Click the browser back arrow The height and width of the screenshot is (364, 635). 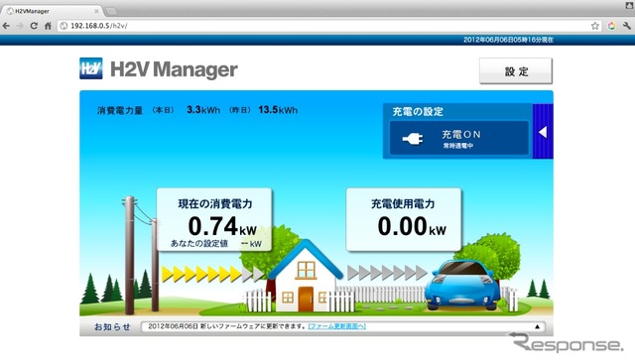pyautogui.click(x=6, y=26)
